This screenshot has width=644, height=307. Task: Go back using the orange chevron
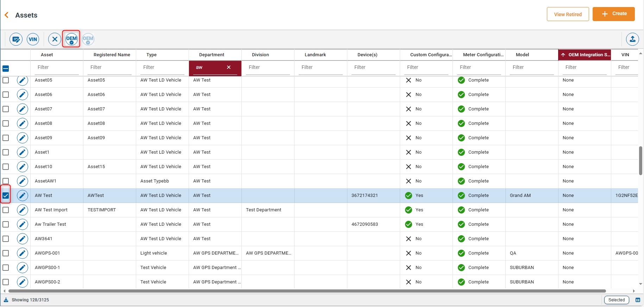[x=6, y=15]
